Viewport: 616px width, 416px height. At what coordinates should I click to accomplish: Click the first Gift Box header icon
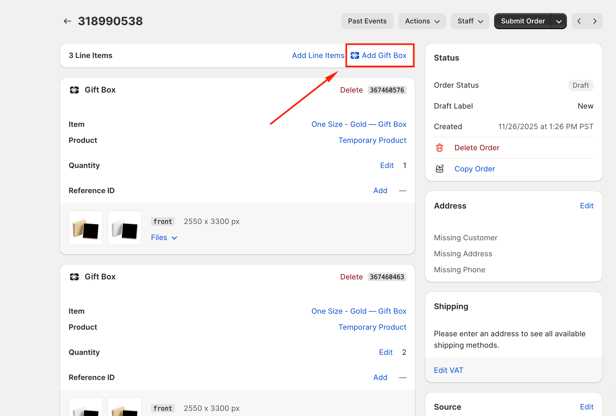tap(74, 90)
